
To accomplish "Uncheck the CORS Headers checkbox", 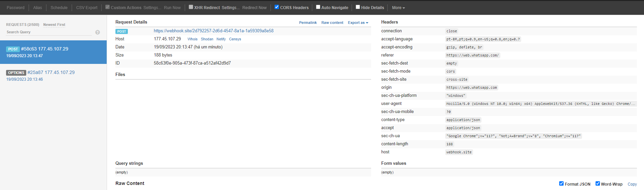I will pos(277,7).
